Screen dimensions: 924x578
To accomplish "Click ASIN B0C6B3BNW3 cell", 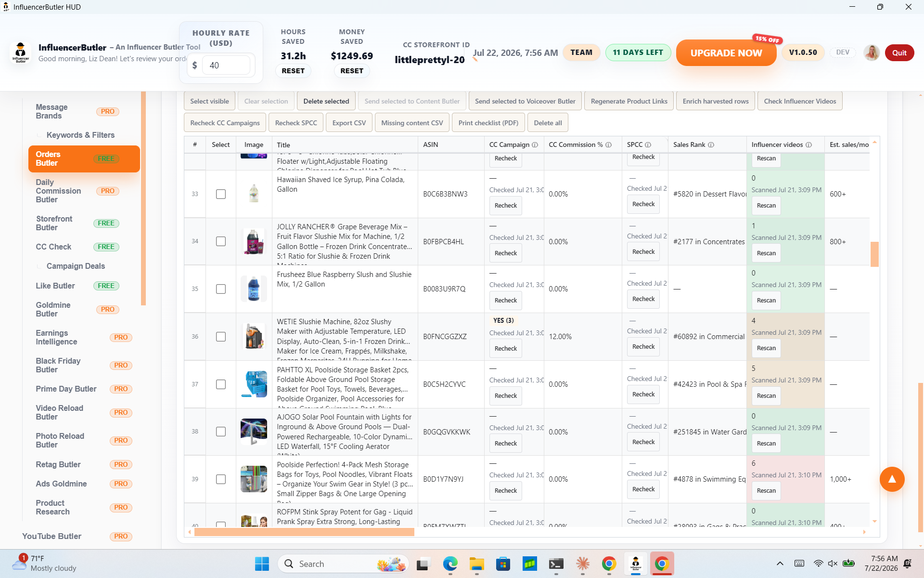I will pos(445,194).
